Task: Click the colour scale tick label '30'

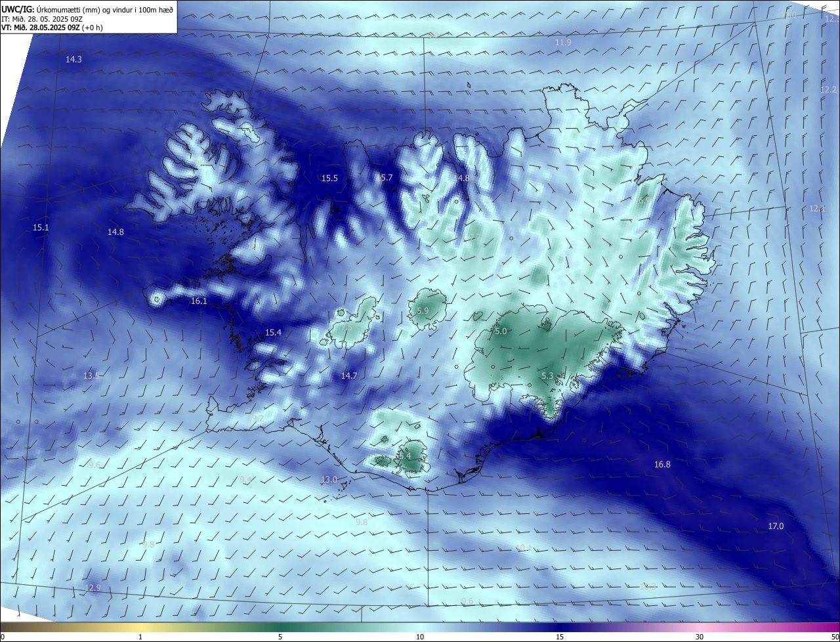Action: (x=700, y=637)
